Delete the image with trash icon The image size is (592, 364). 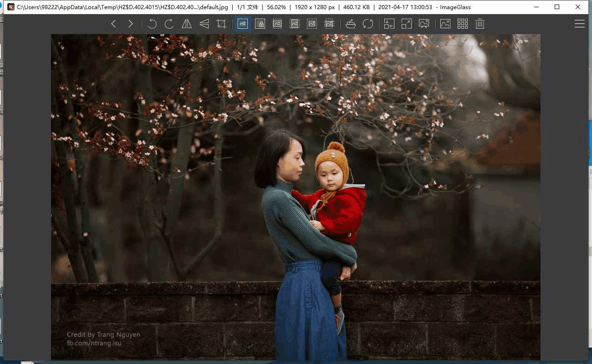click(x=480, y=24)
